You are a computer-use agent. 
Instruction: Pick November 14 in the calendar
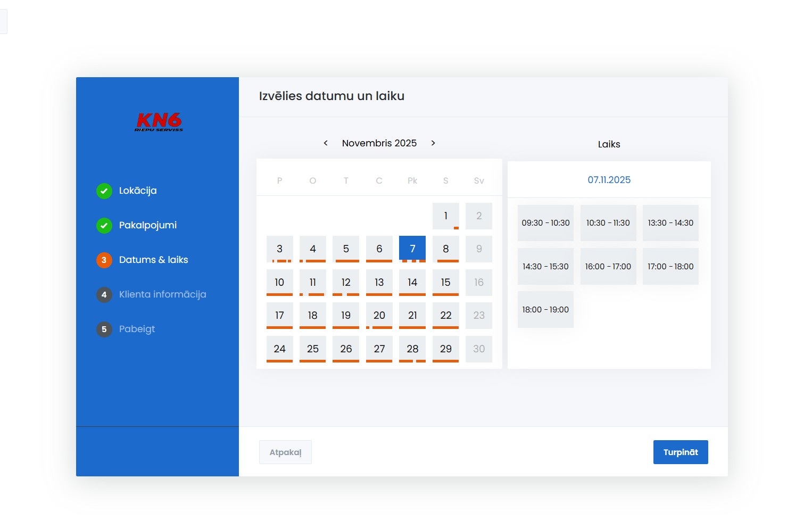[412, 282]
